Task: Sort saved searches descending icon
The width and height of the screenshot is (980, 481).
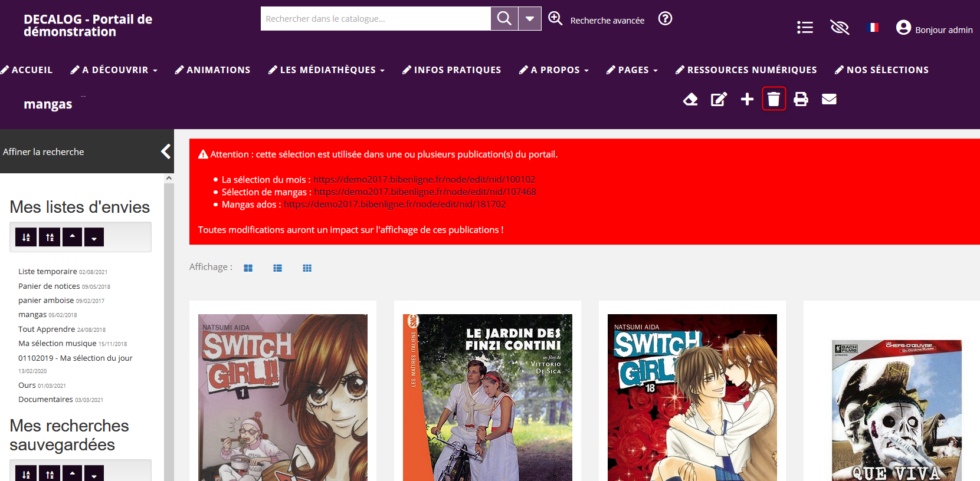Action: tap(50, 473)
